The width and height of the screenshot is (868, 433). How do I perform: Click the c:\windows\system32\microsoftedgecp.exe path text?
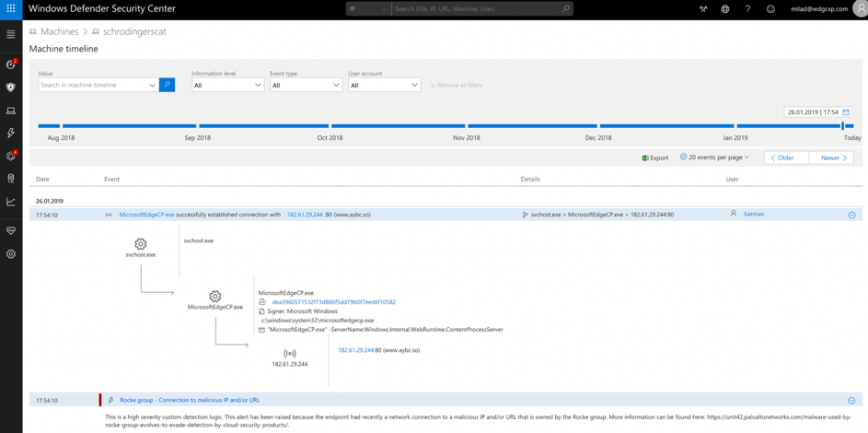pos(318,320)
